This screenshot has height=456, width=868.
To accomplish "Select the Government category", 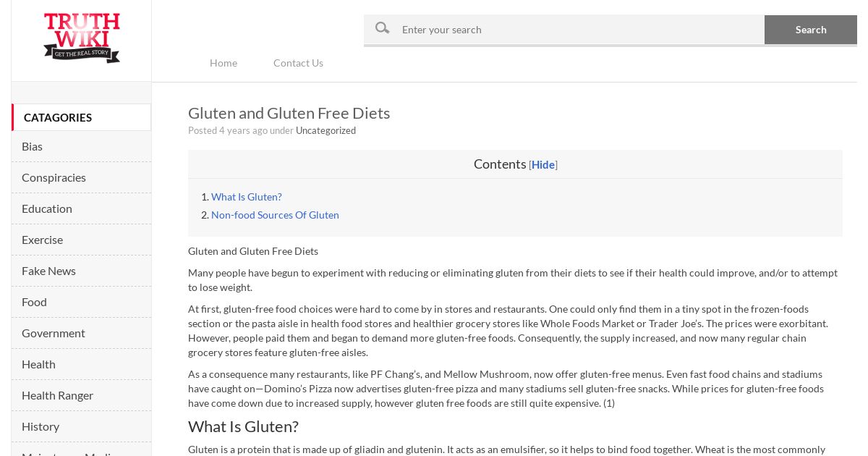I will coord(81,333).
